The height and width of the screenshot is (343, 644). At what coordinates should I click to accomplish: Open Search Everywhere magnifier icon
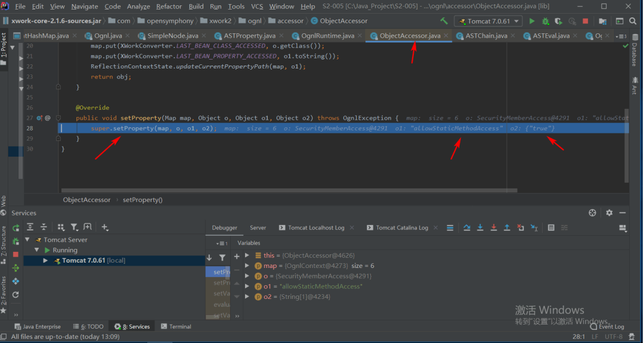(x=633, y=21)
